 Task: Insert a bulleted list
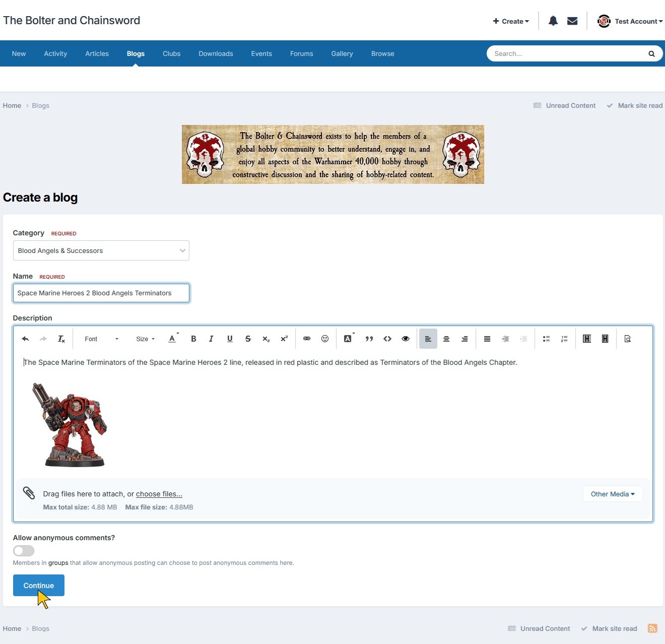546,339
